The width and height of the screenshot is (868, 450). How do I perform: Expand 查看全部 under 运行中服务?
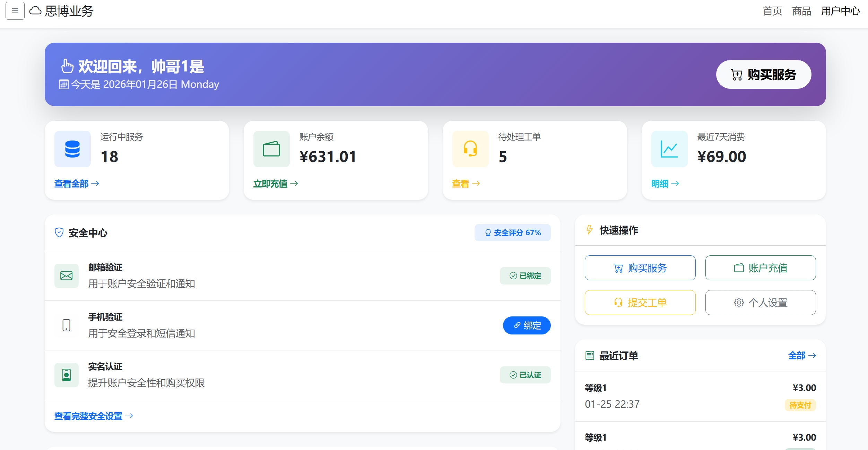coord(76,183)
